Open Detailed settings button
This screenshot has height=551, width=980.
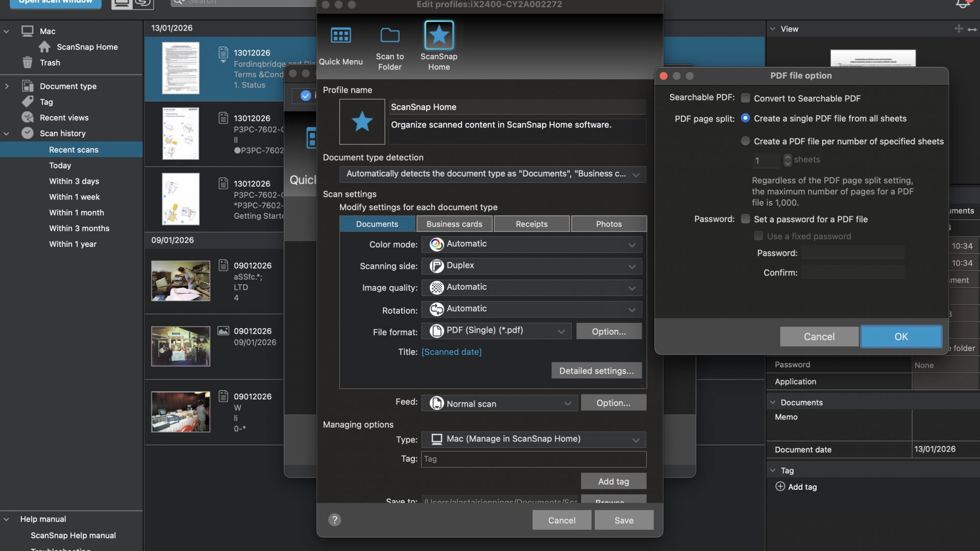click(596, 371)
